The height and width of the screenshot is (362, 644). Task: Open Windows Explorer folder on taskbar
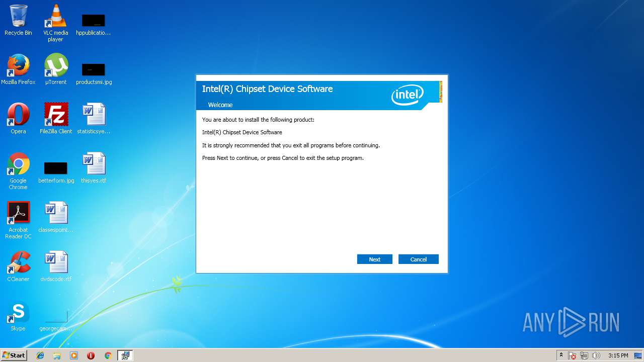coord(57,355)
